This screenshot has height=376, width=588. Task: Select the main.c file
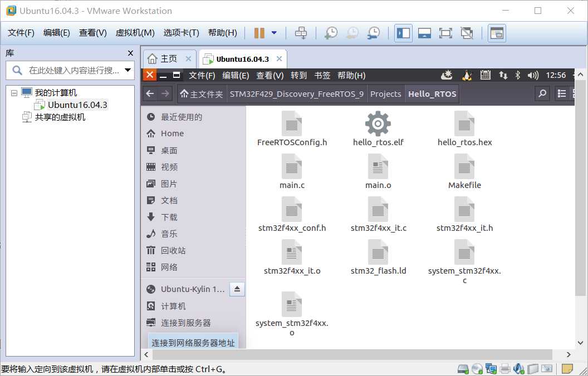[x=292, y=171]
